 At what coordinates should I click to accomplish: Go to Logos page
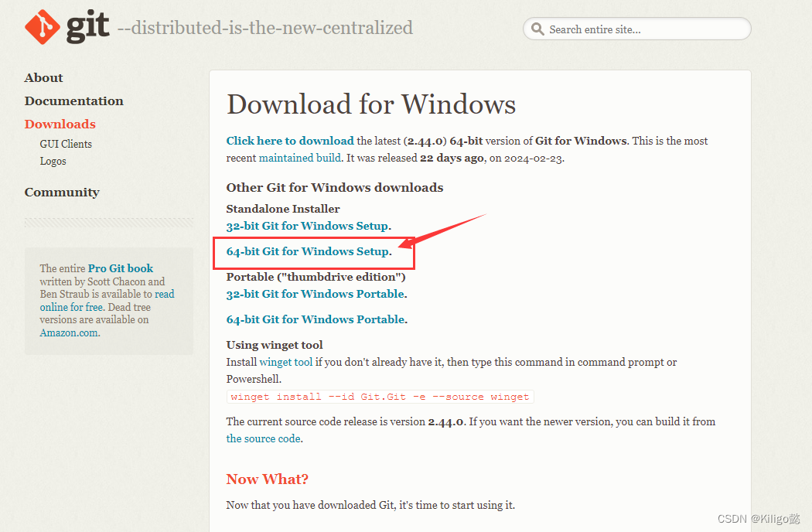pos(53,161)
